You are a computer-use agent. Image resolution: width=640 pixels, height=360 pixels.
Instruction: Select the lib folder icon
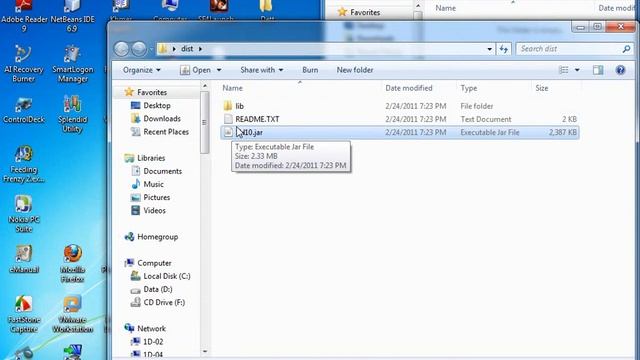click(228, 106)
